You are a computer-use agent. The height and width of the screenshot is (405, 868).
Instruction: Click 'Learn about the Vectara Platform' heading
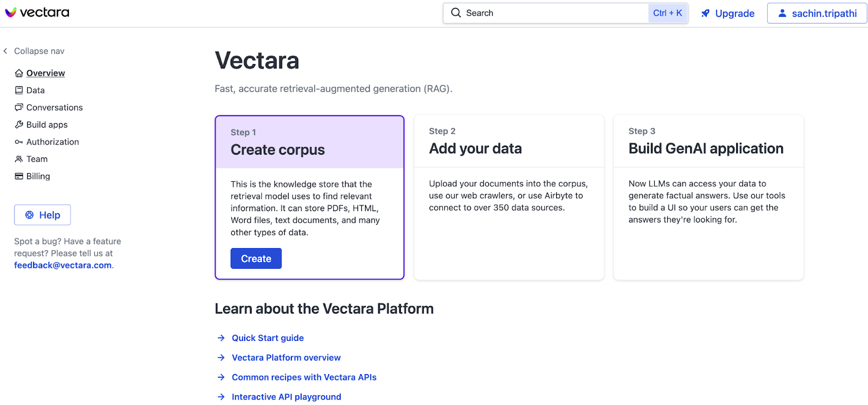pos(324,308)
